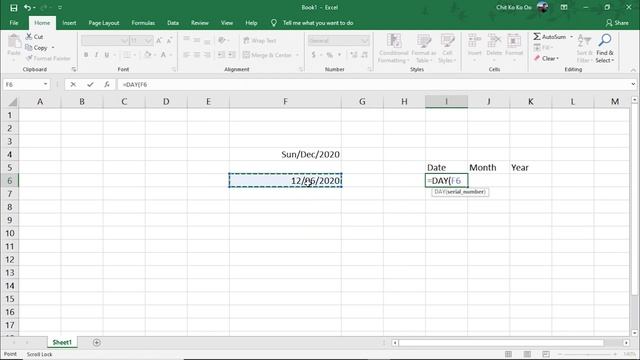
Task: Cancel the formula entry with the X icon
Action: [x=73, y=84]
